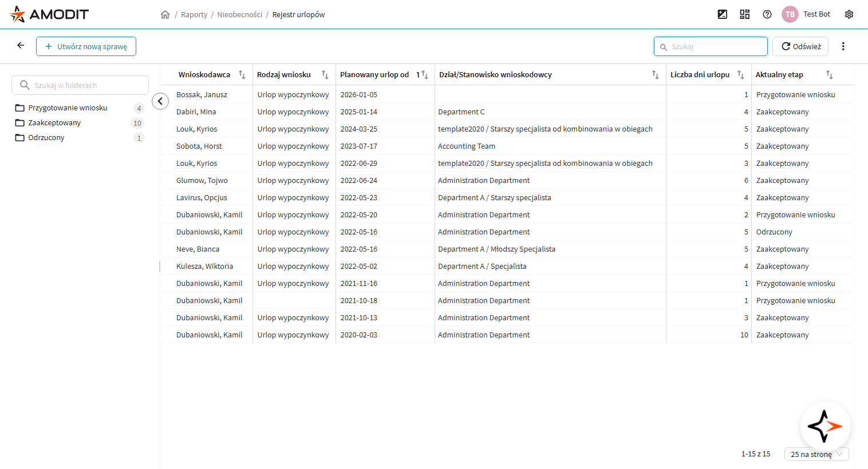Collapse the folder sidebar panel

[160, 101]
